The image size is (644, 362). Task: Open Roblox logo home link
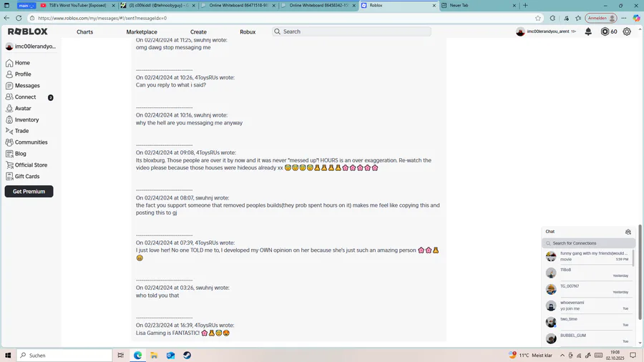click(x=27, y=31)
